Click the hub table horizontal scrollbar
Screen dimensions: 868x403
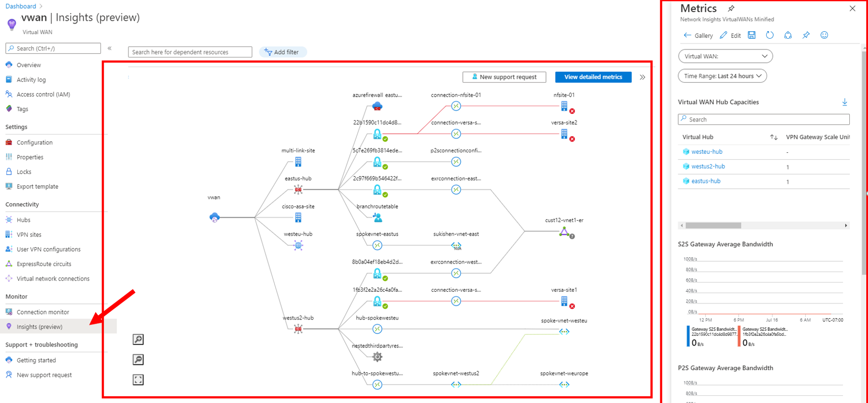point(713,225)
